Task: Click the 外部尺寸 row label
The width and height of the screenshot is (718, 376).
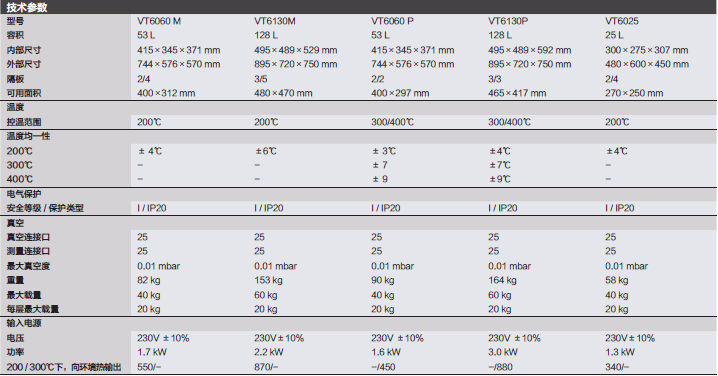Action: tap(24, 64)
